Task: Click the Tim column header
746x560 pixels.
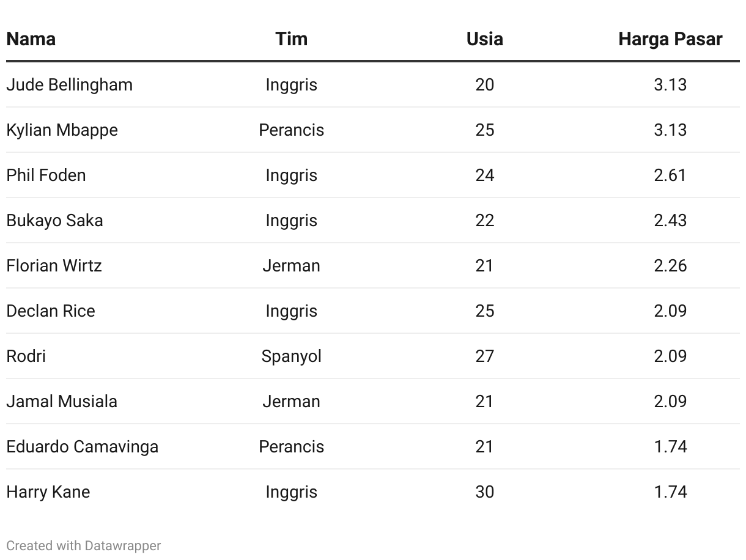Action: coord(291,39)
